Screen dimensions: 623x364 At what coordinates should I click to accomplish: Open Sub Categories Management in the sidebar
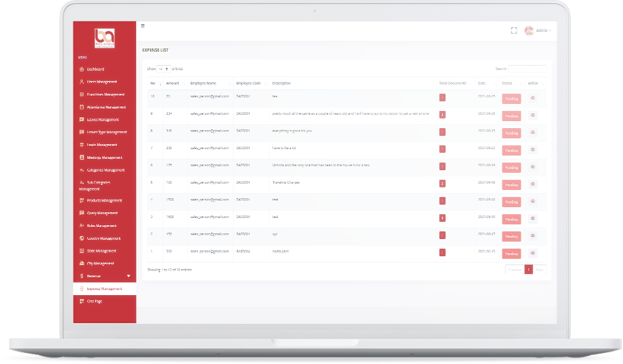click(x=105, y=186)
